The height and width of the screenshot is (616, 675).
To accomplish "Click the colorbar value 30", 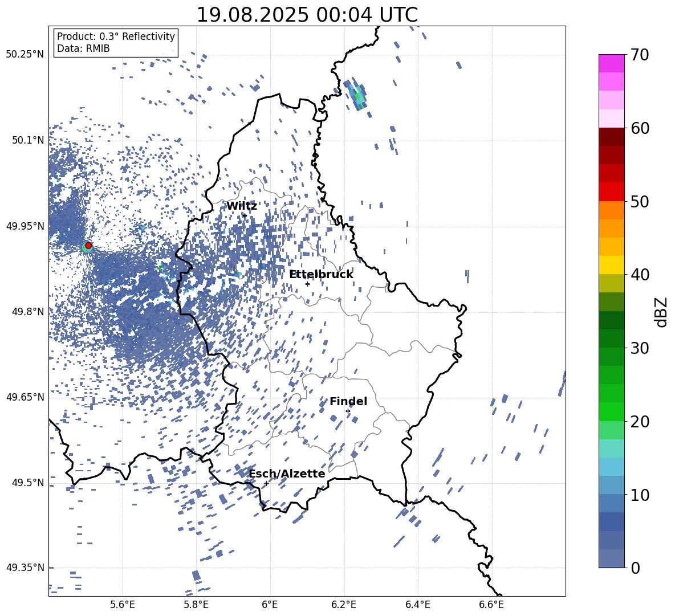I will point(640,348).
